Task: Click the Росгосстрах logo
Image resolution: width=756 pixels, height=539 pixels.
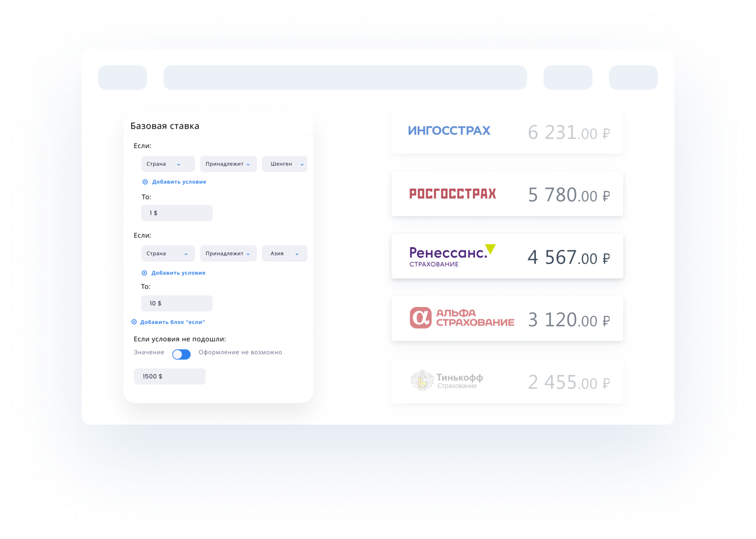Action: point(453,194)
